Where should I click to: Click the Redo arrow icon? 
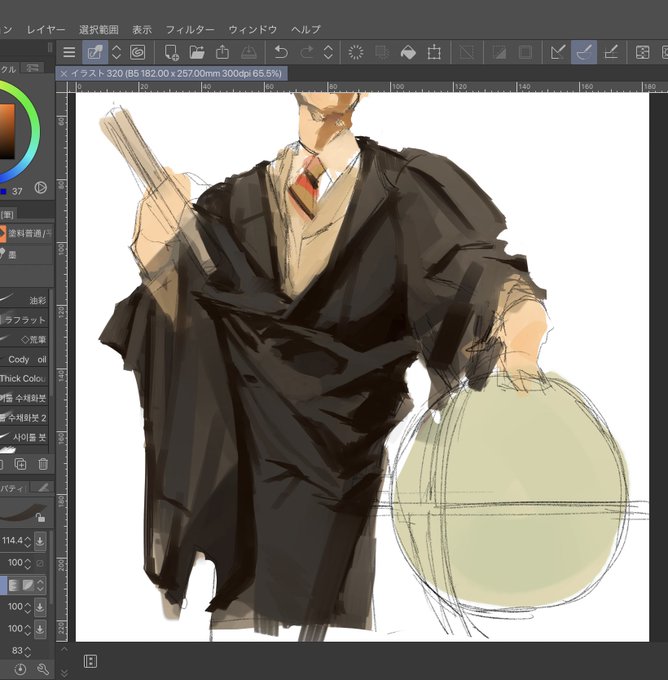(307, 52)
